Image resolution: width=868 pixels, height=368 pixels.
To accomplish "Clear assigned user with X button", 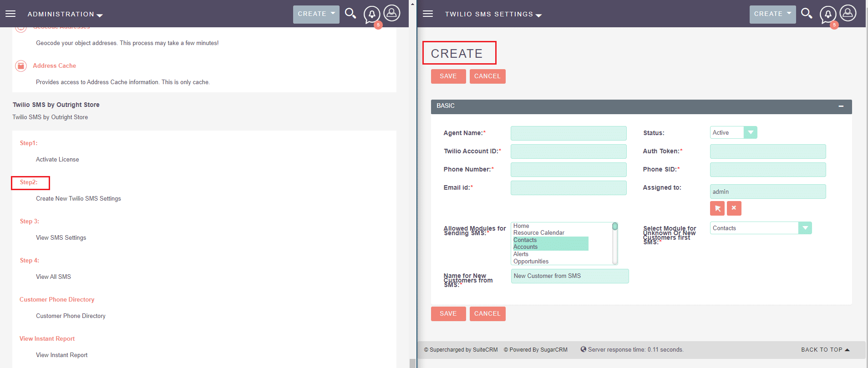I will pyautogui.click(x=734, y=208).
